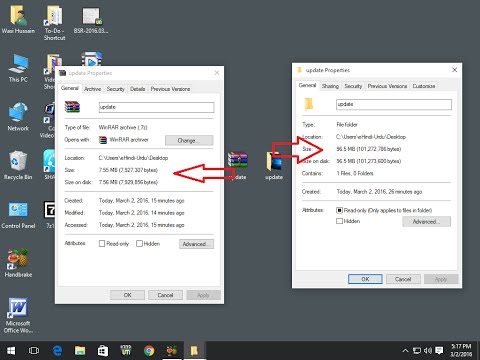Select General tab in archive properties
The width and height of the screenshot is (480, 360).
point(70,88)
